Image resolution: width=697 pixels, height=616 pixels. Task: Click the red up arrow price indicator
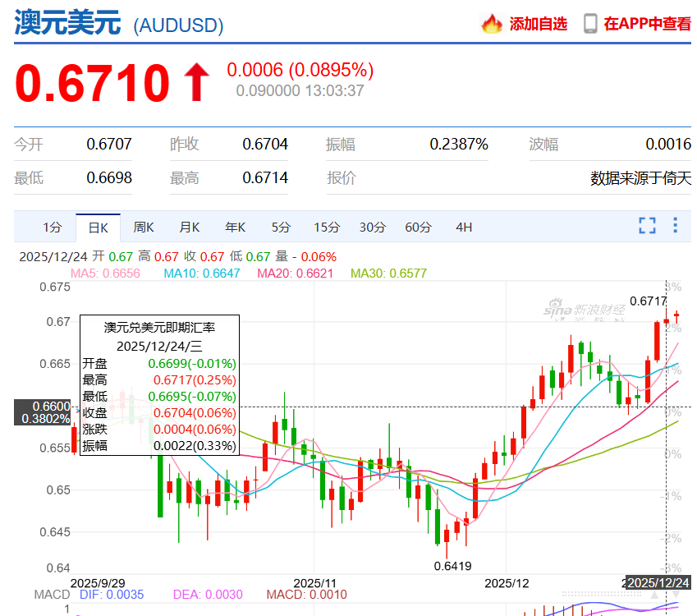[x=195, y=83]
